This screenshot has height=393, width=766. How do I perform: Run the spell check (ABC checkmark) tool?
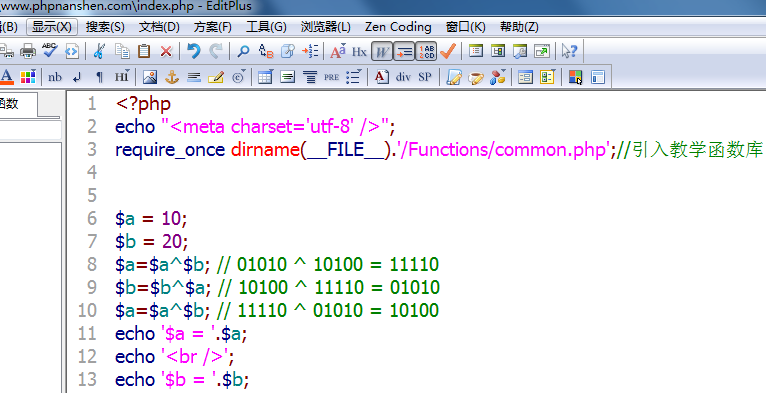coord(49,50)
